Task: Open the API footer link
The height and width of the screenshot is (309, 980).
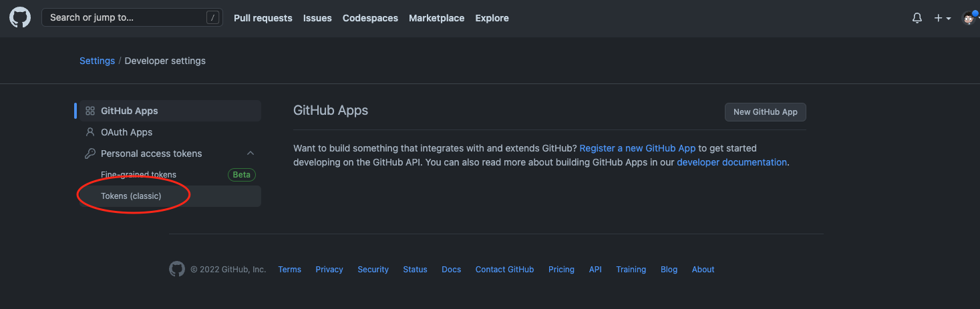Action: click(x=595, y=270)
